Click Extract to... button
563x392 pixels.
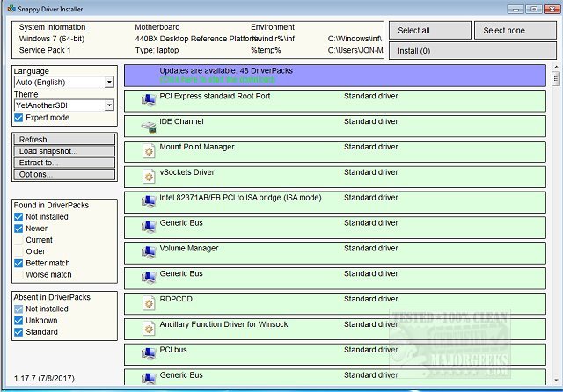(x=64, y=163)
